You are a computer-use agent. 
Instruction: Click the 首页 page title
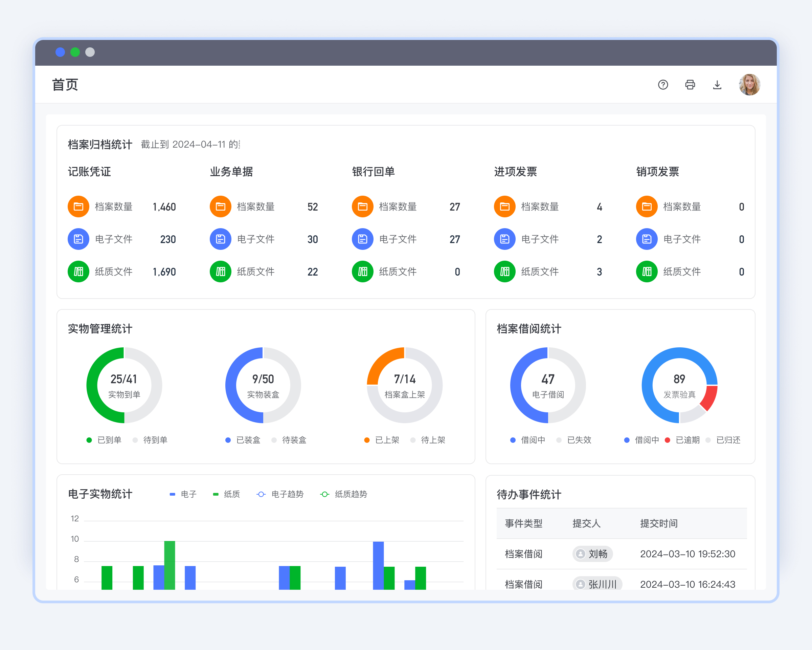pos(65,85)
